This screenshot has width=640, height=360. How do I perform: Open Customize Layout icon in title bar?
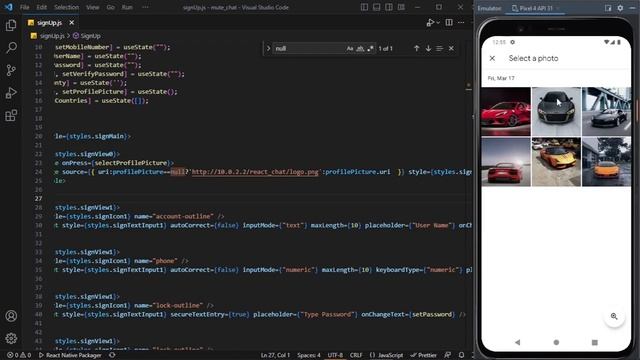[x=401, y=7]
